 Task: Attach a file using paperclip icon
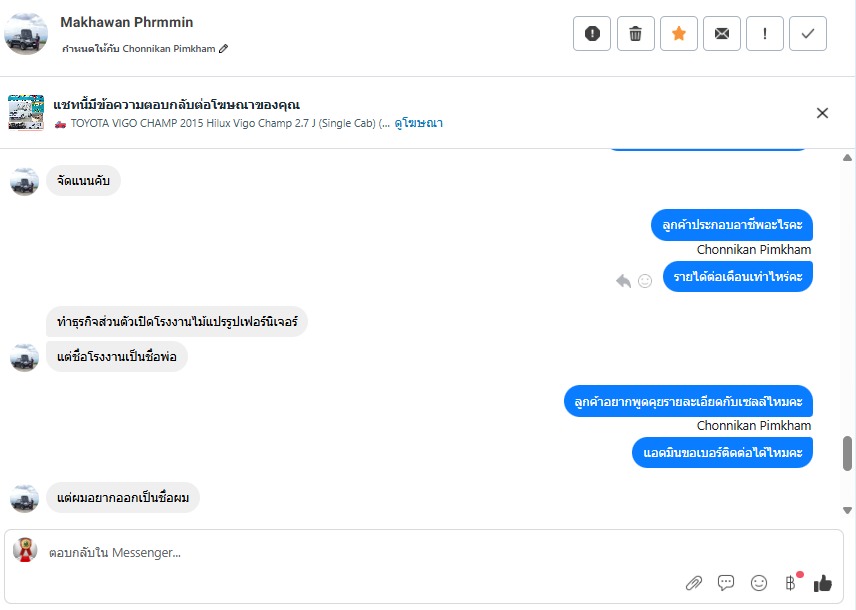pyautogui.click(x=693, y=583)
